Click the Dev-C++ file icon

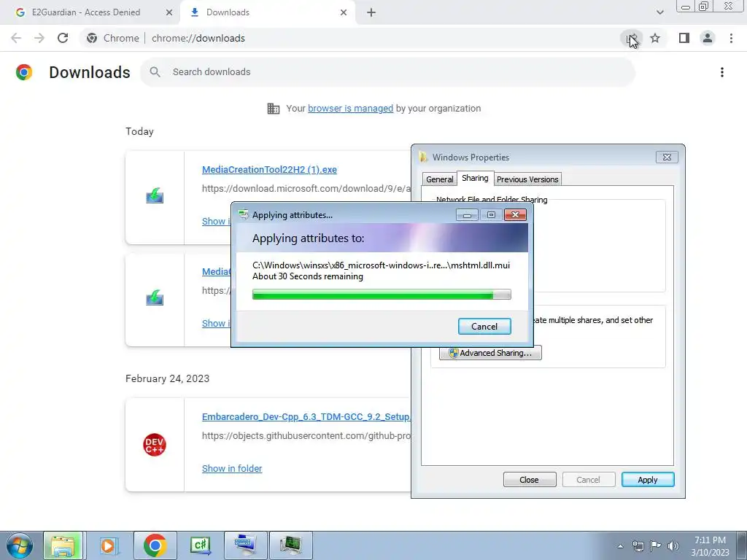click(x=155, y=445)
